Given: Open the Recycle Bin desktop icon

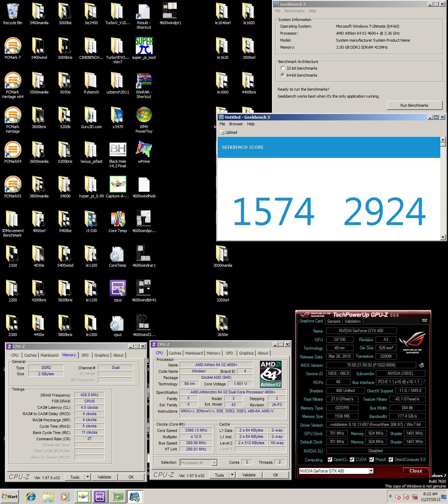Looking at the screenshot, I should (13, 14).
